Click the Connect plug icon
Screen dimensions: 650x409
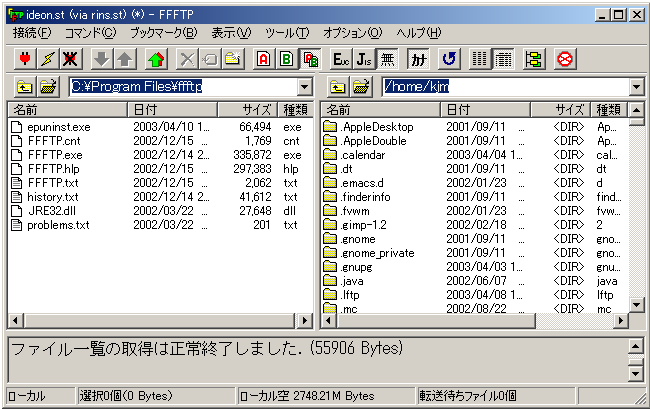25,59
